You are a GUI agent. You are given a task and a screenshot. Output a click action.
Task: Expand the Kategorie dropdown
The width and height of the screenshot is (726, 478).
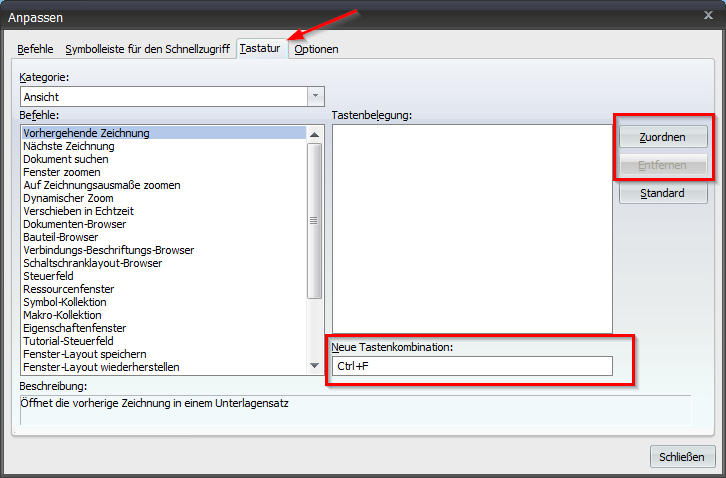point(316,96)
